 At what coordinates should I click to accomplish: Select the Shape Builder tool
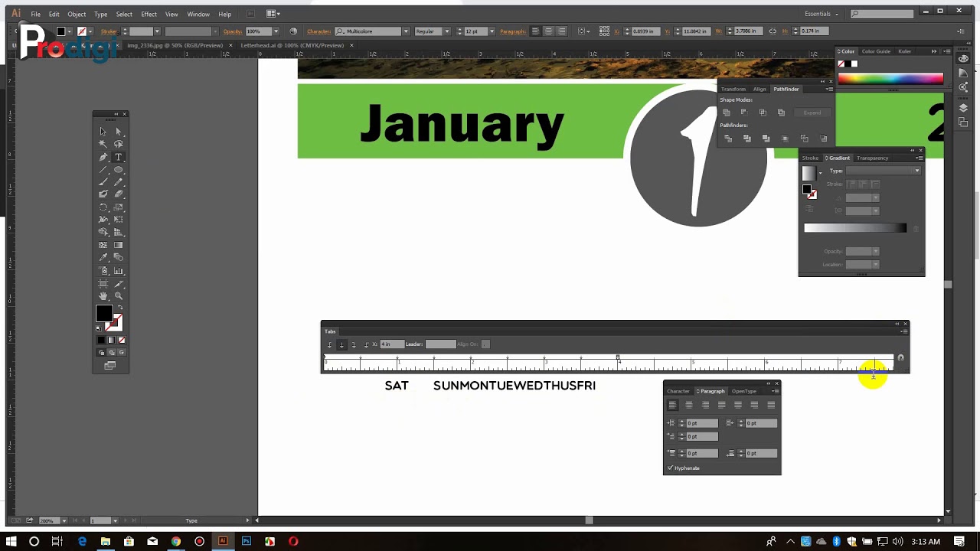tap(103, 233)
